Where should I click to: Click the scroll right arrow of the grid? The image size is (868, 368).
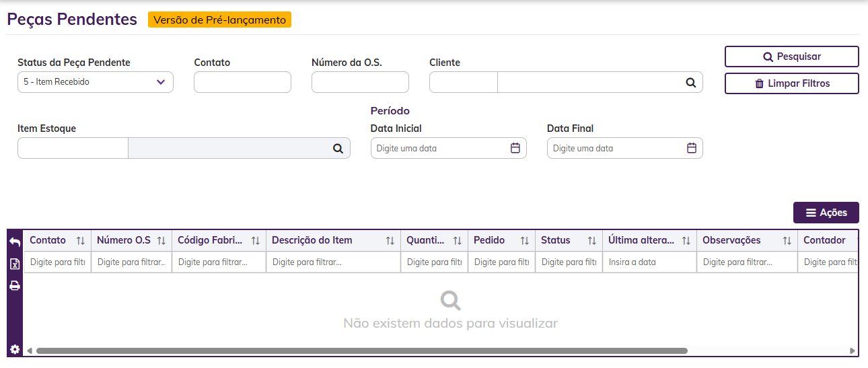coord(853,351)
